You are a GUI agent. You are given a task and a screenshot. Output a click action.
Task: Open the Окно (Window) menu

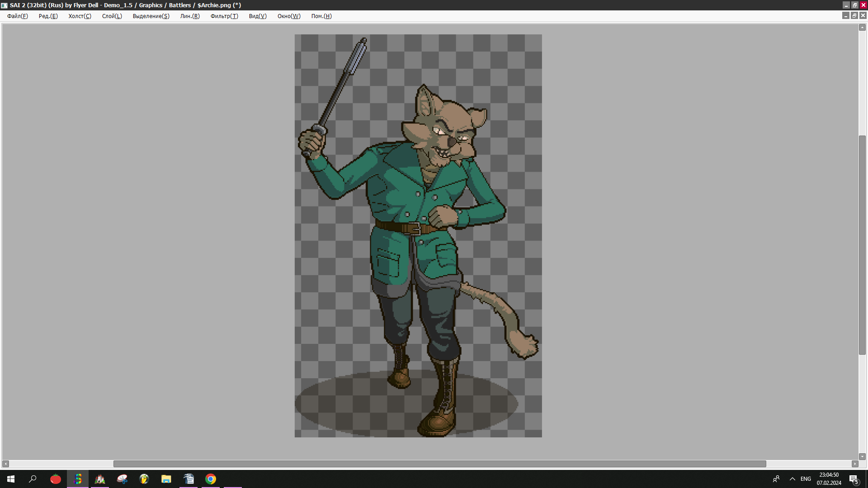(x=288, y=16)
